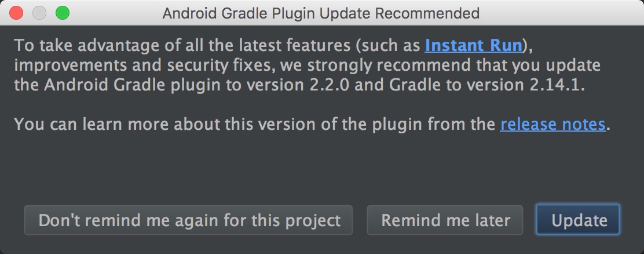Open the release notes link
Screen dimensions: 644x254
pos(552,124)
